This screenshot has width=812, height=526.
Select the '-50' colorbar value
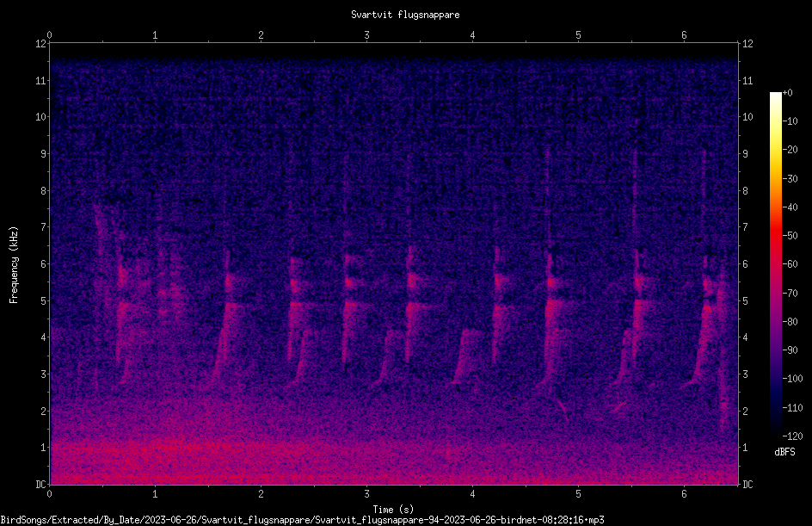coord(790,236)
